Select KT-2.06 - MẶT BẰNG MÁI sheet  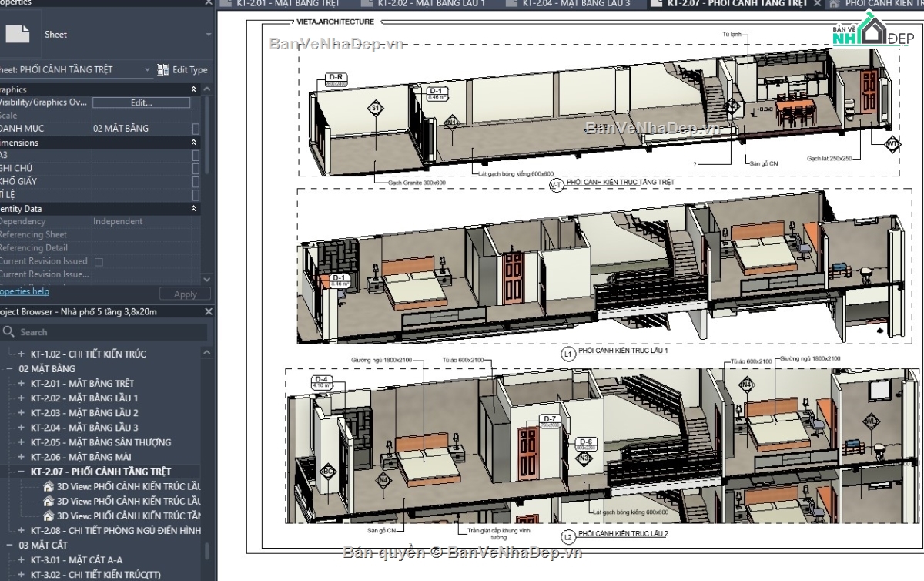(x=82, y=457)
